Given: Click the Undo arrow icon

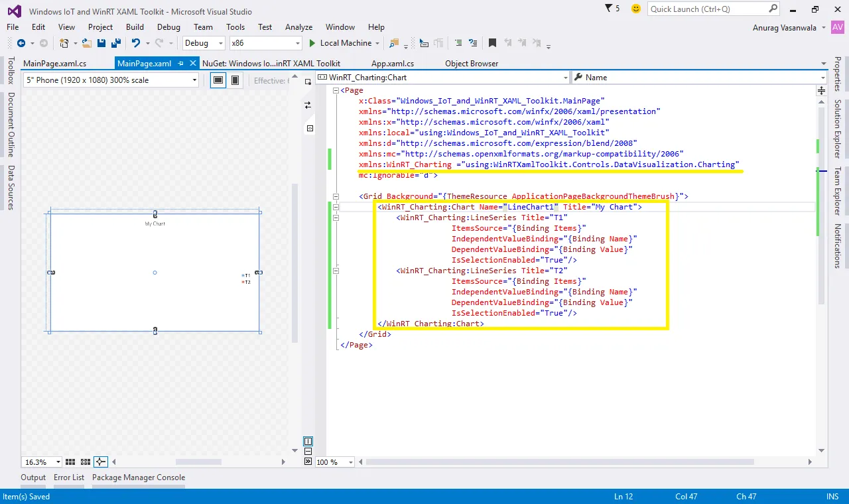Looking at the screenshot, I should 136,43.
